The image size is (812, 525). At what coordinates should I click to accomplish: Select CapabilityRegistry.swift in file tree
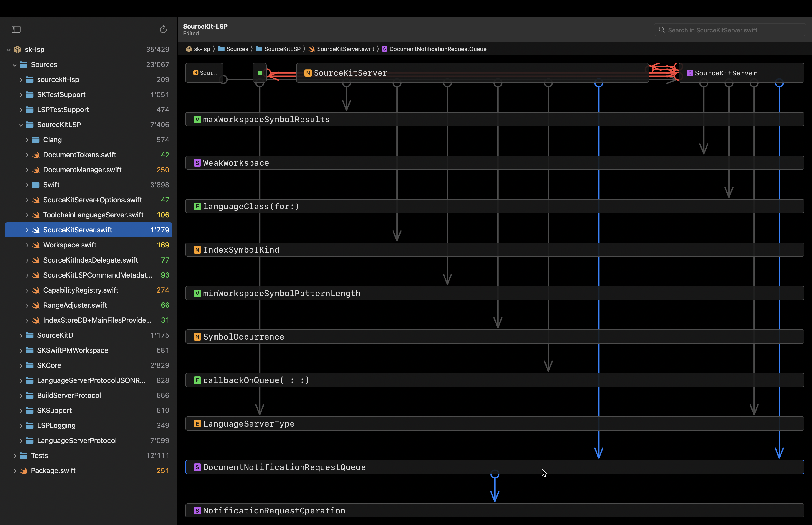pyautogui.click(x=89, y=290)
